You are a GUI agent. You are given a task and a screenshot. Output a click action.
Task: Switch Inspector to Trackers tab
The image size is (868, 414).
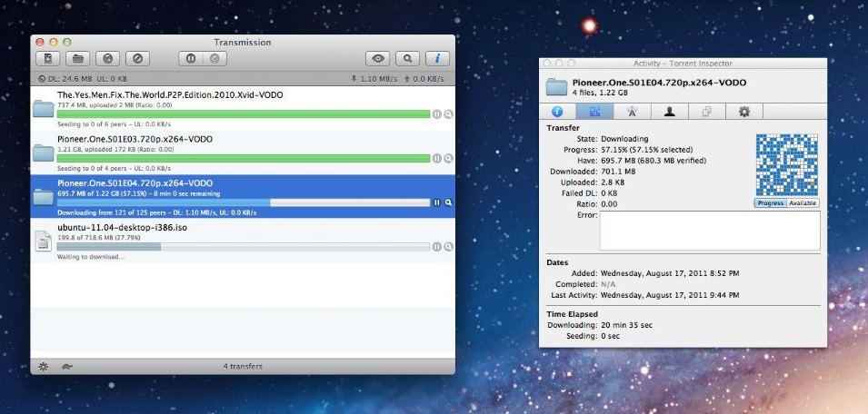633,111
